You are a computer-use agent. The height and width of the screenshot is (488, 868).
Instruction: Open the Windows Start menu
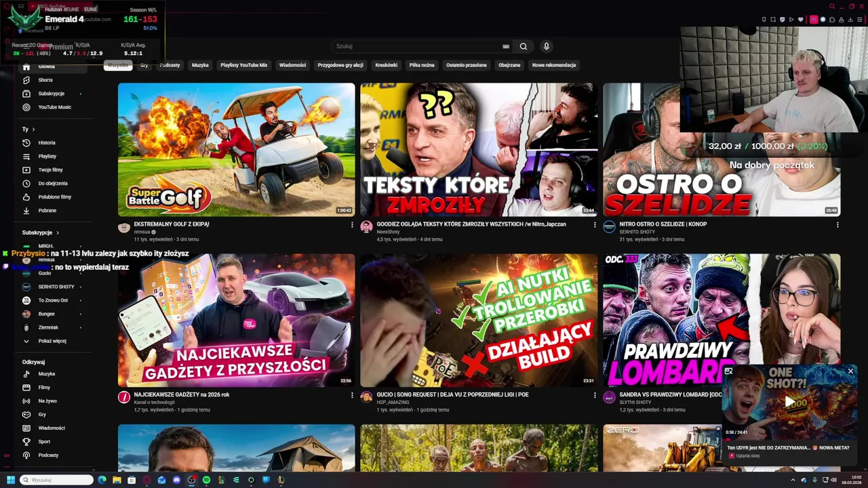[x=10, y=480]
